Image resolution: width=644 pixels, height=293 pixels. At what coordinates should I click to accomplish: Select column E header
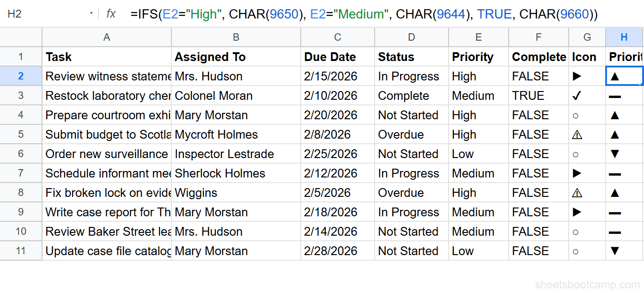click(479, 37)
